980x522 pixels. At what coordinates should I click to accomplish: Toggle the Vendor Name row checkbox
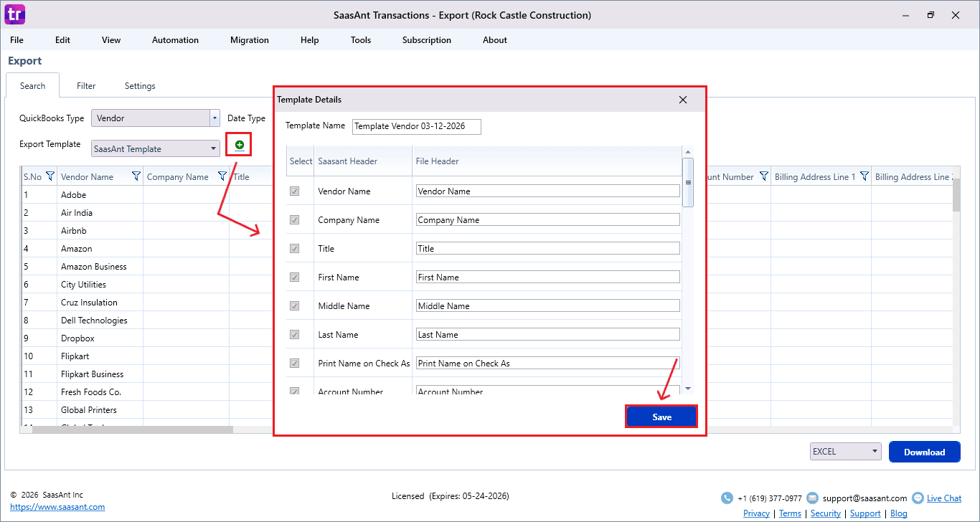click(294, 191)
